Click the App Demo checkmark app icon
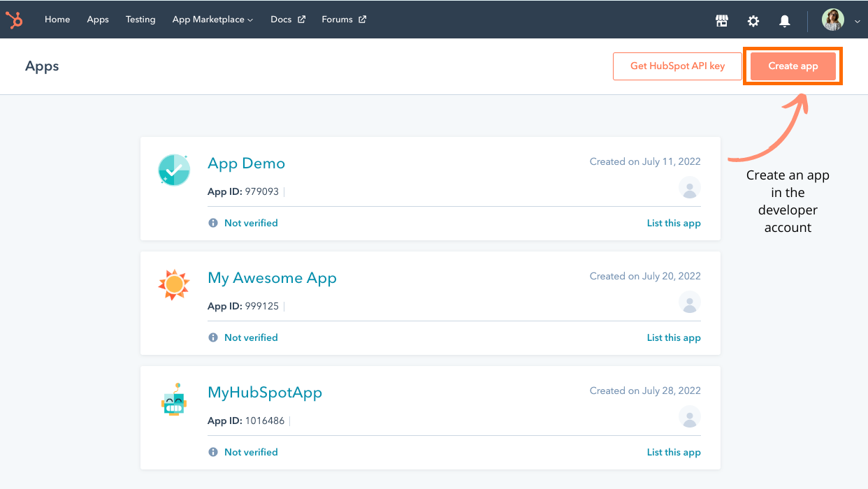Image resolution: width=868 pixels, height=489 pixels. click(x=174, y=170)
